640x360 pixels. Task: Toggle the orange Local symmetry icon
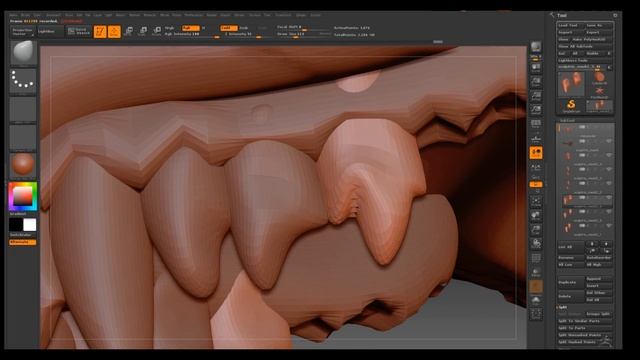tap(536, 153)
